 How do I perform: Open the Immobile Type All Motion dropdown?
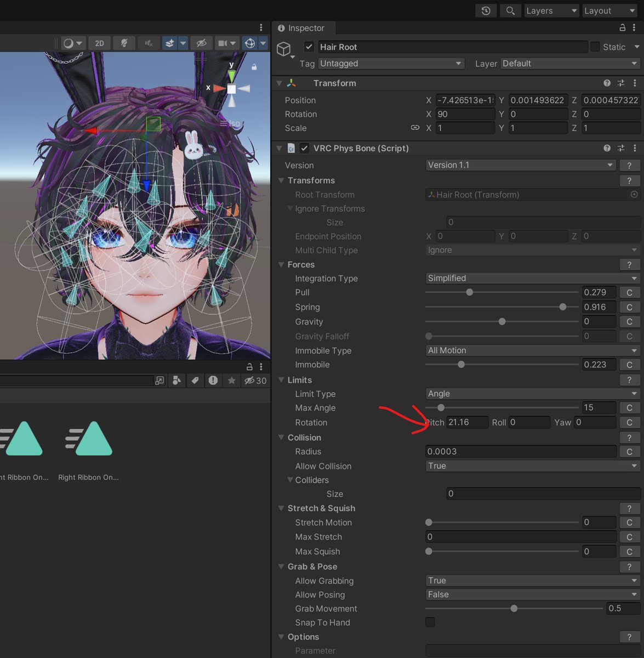(x=533, y=350)
